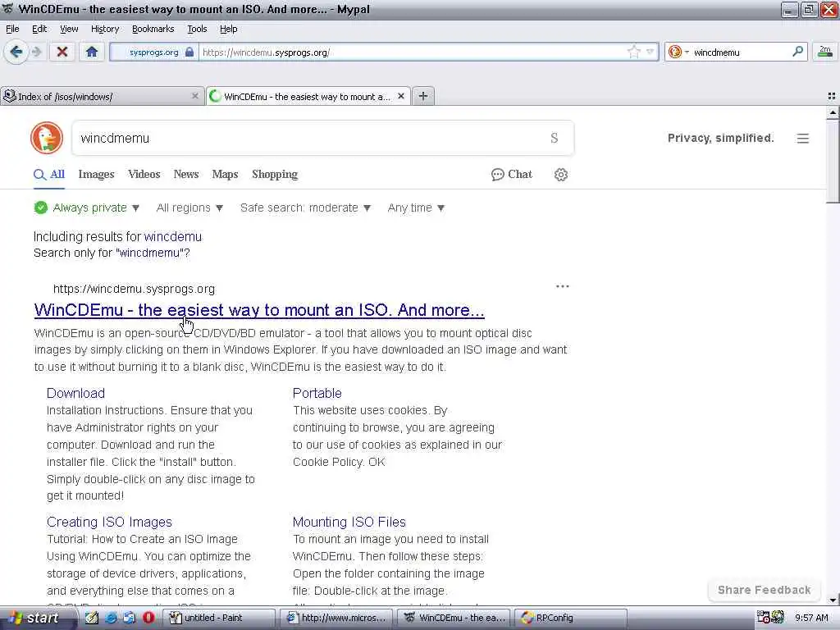Switch to 'untitled - Paint' taskbar button
840x630 pixels.
click(218, 619)
